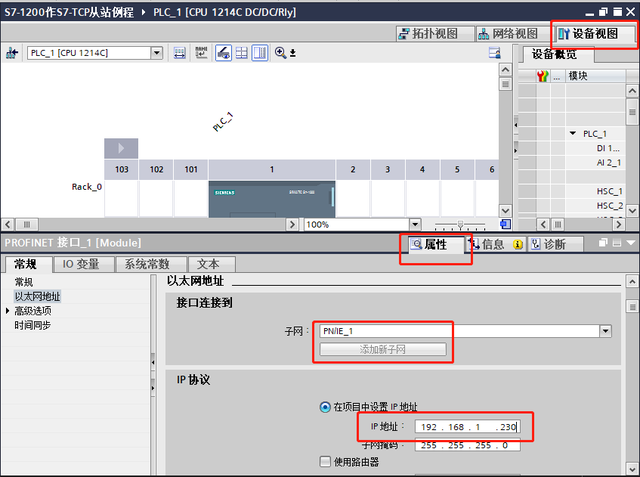Viewport: 640px width, 477px height.
Task: Click the save window settings icon
Action: 494,53
